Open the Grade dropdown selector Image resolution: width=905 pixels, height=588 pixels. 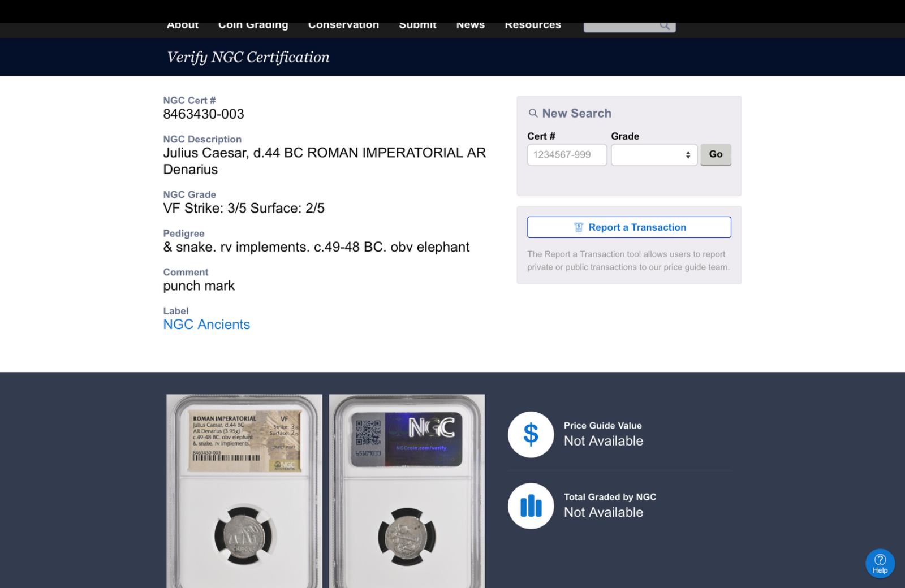click(654, 155)
